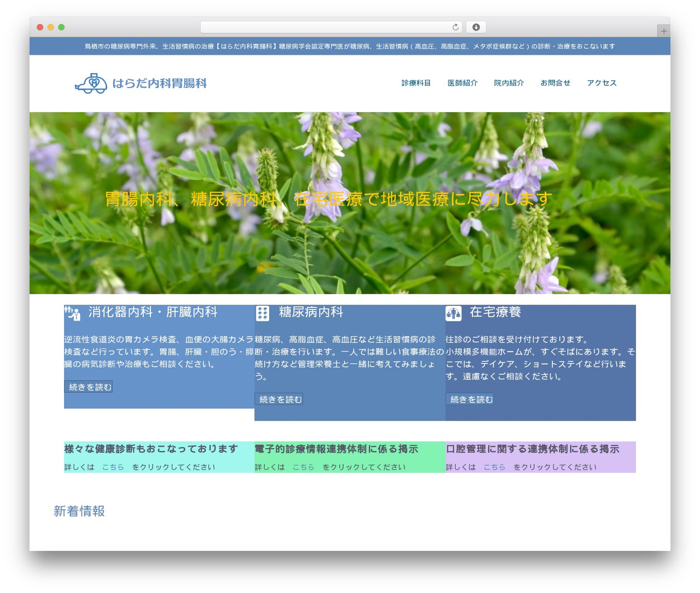Open the 医師紹介 menu item
This screenshot has width=700, height=593.
463,83
